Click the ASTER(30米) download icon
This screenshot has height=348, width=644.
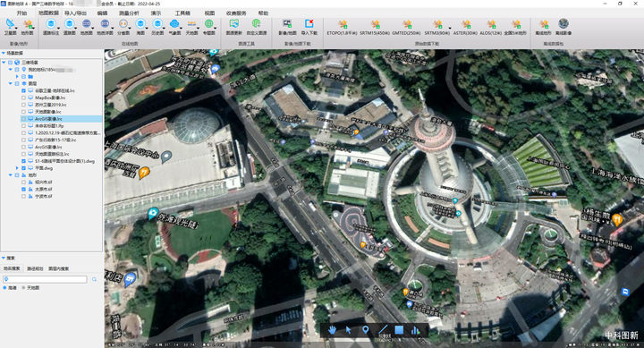(465, 24)
